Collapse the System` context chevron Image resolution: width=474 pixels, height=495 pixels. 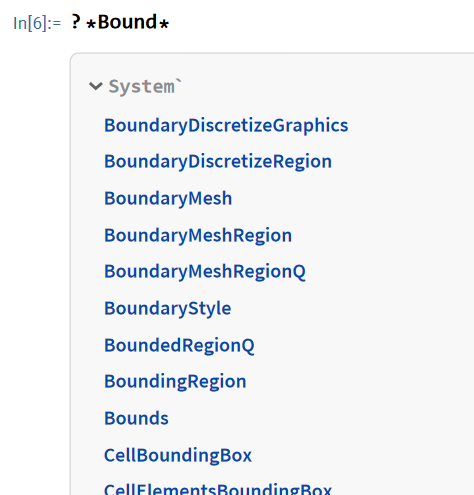click(x=96, y=86)
